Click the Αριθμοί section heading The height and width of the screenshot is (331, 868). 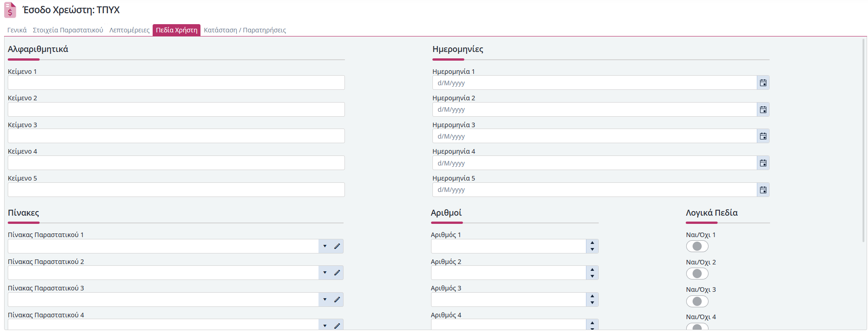446,213
